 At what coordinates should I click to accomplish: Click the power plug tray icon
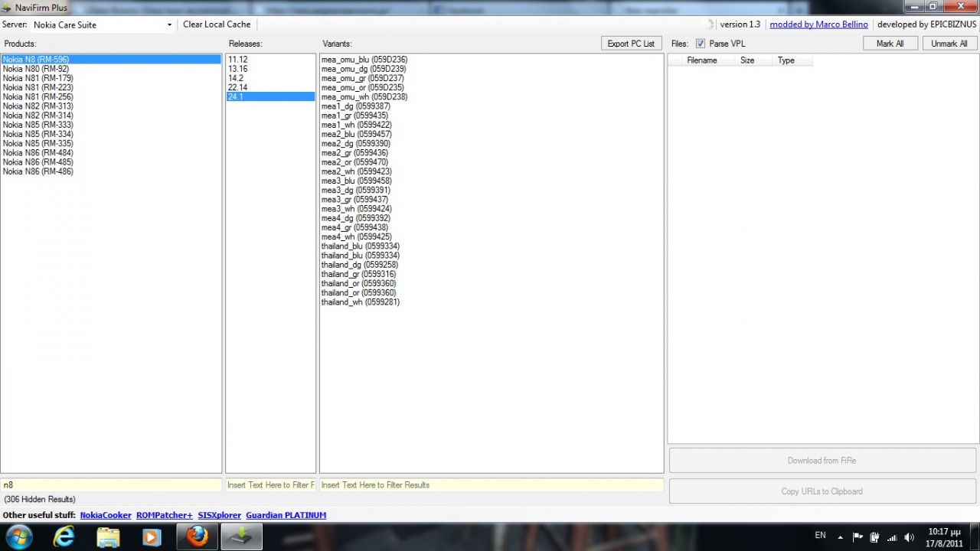coord(875,537)
